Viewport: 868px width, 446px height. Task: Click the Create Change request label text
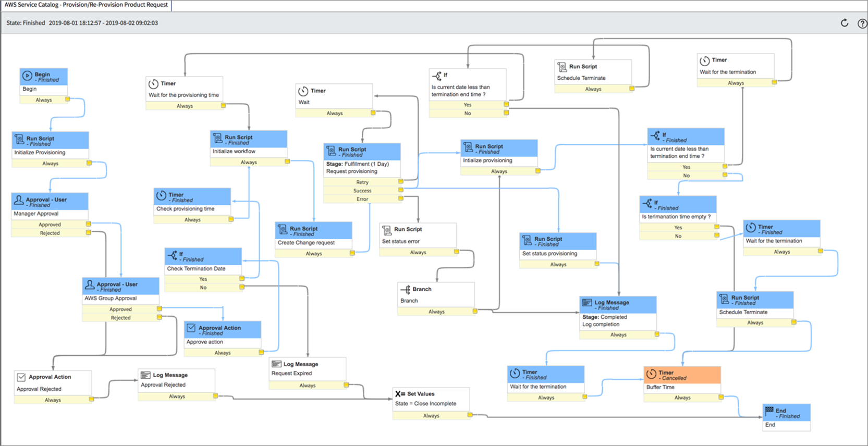[x=306, y=243]
